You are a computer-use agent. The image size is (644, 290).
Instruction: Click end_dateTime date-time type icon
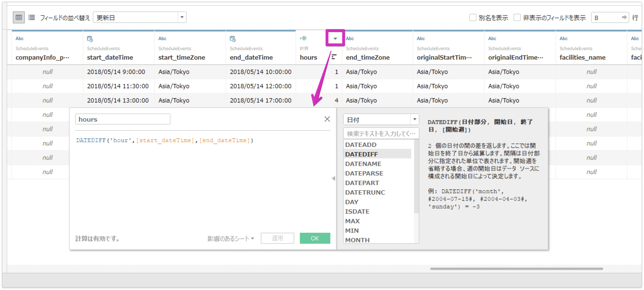click(233, 39)
